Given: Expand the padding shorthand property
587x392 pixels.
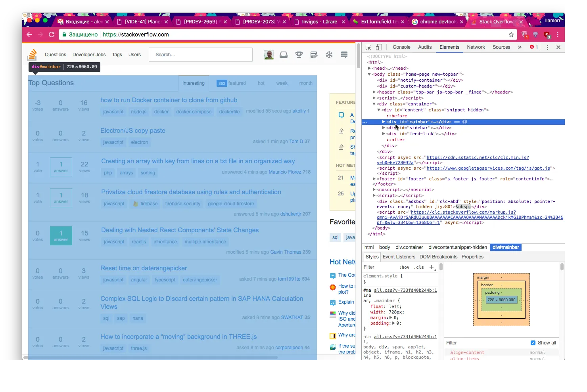Looking at the screenshot, I should [393, 323].
